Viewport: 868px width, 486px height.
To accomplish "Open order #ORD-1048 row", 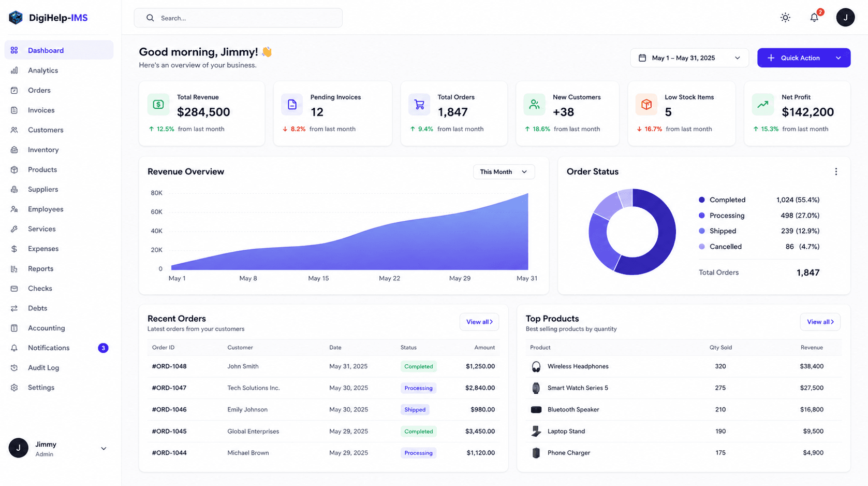I will (x=323, y=366).
